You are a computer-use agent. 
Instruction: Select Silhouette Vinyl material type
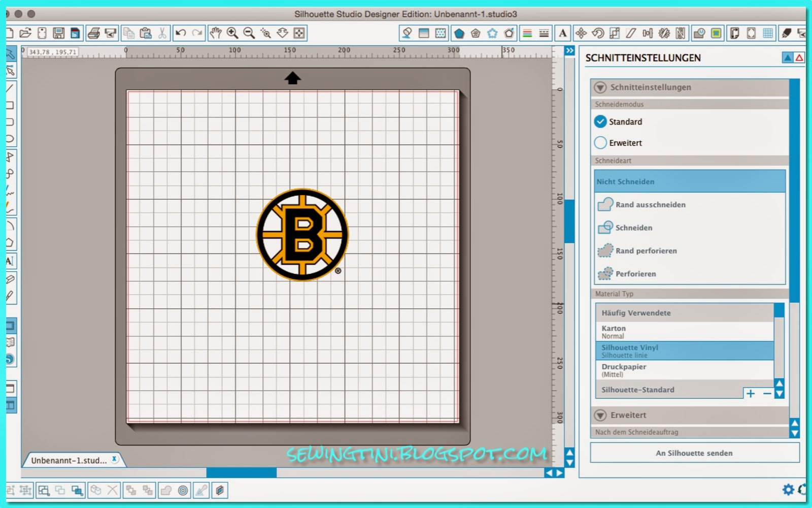tap(685, 351)
